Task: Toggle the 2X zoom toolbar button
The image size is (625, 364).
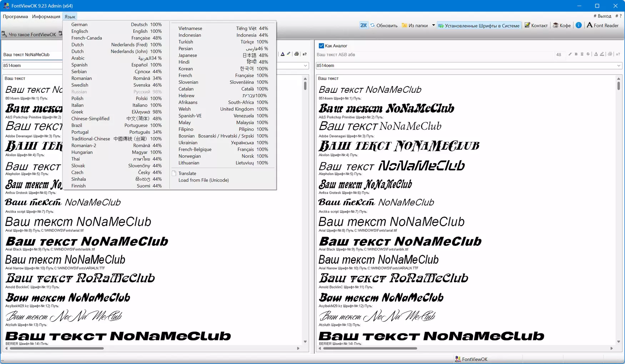Action: pos(363,25)
